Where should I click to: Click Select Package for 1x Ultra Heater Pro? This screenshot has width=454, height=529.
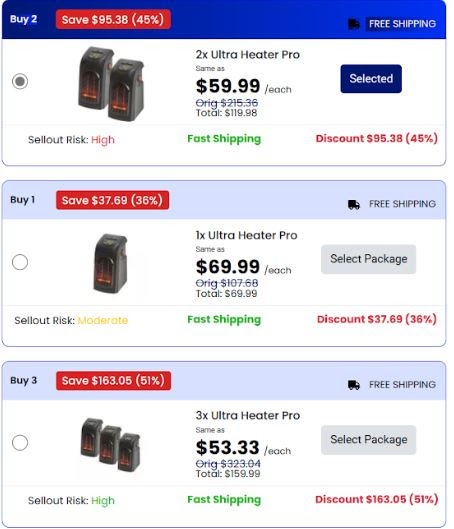(x=368, y=259)
